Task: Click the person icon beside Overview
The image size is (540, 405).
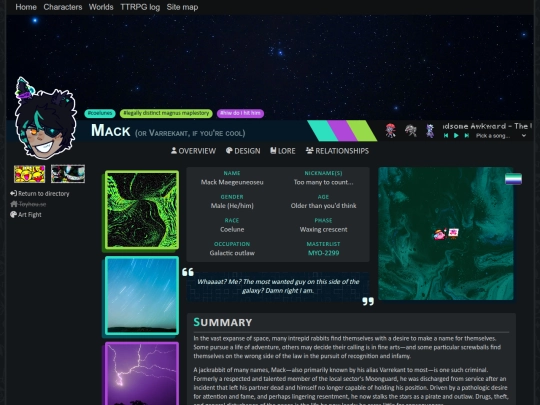Action: (174, 150)
